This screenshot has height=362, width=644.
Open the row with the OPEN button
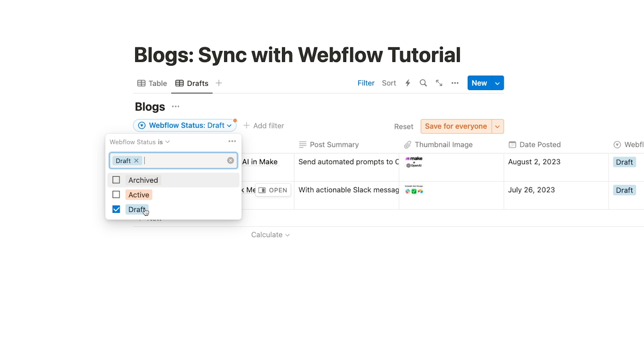[273, 190]
